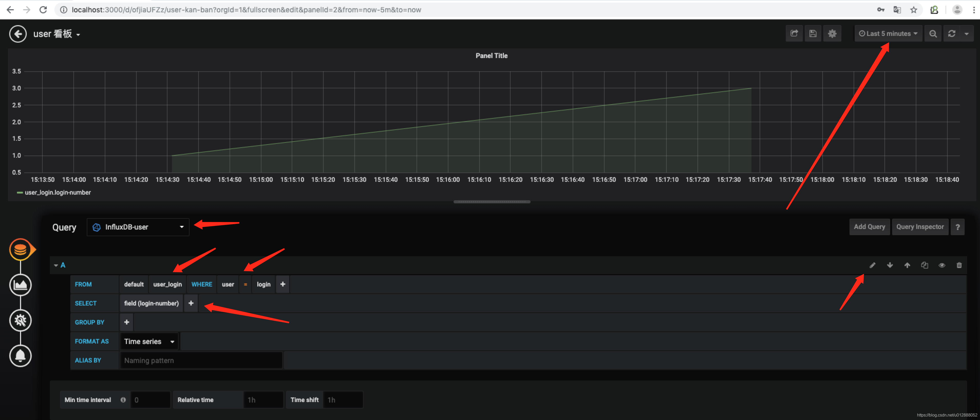Open the user 看板 dashboard dropdown
This screenshot has height=420, width=980.
click(57, 34)
